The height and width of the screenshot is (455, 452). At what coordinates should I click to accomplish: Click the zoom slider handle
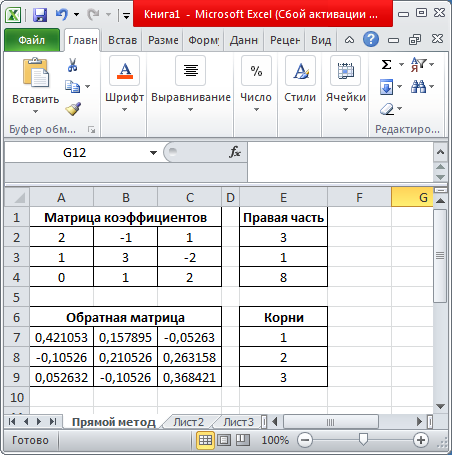click(363, 439)
